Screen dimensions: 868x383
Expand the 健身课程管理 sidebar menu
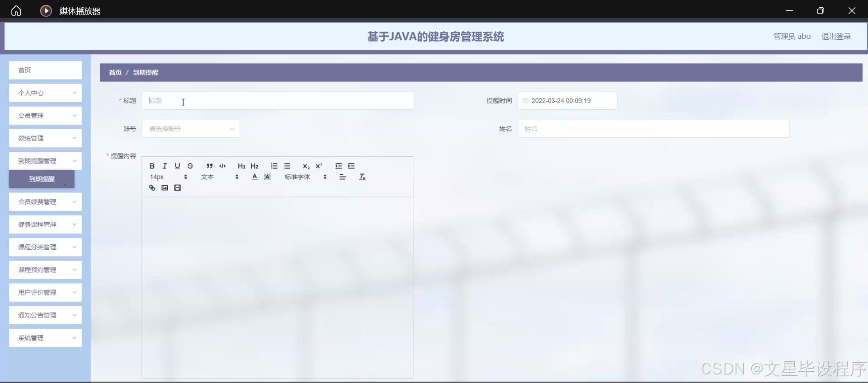click(45, 224)
